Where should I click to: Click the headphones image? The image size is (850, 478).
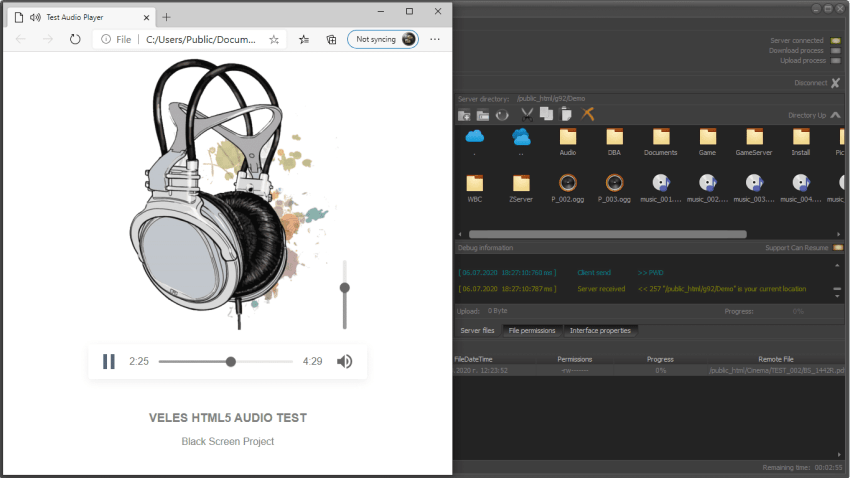(x=230, y=192)
